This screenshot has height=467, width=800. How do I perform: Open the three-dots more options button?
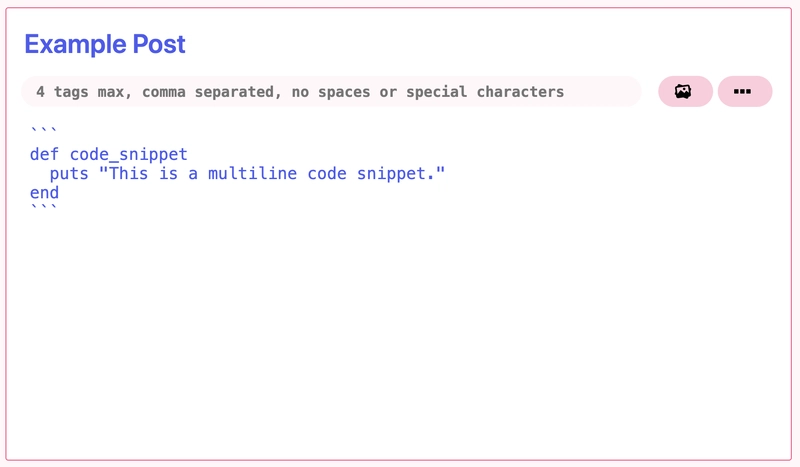[745, 91]
